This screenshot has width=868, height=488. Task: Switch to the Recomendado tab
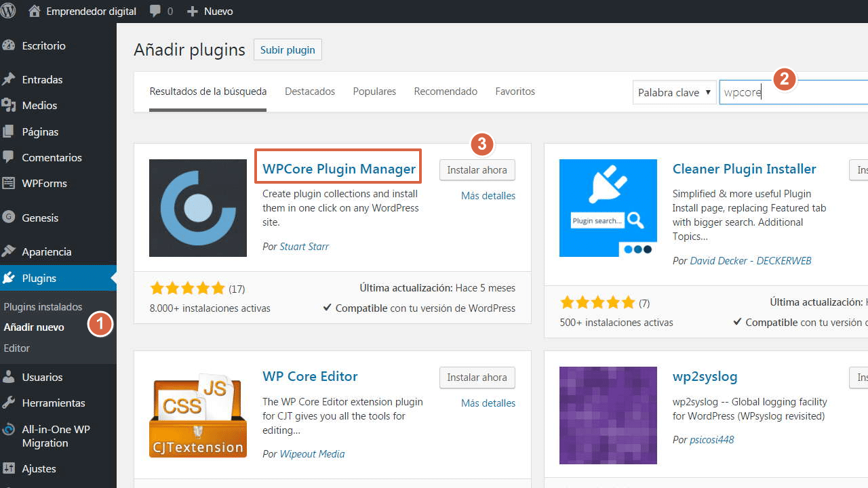click(446, 91)
